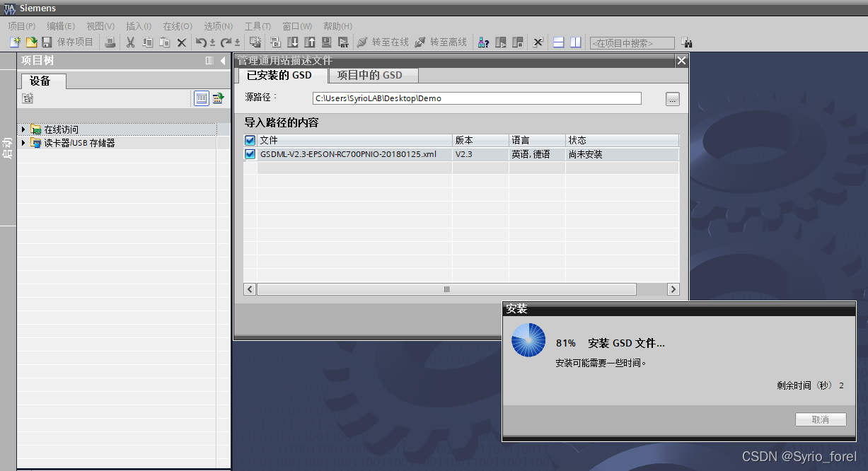Click the Start simulation monitor icon
The height and width of the screenshot is (471, 868).
tap(327, 42)
